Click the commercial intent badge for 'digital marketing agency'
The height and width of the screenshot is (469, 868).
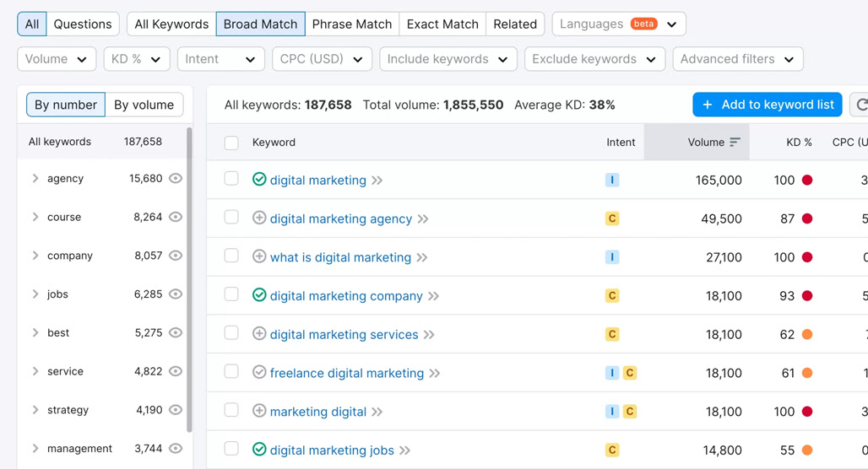pyautogui.click(x=612, y=218)
